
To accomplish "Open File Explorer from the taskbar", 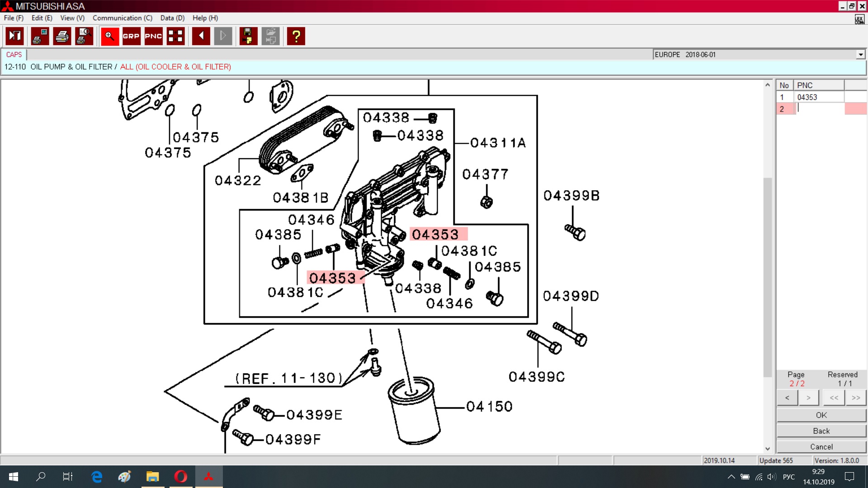I will [x=153, y=477].
